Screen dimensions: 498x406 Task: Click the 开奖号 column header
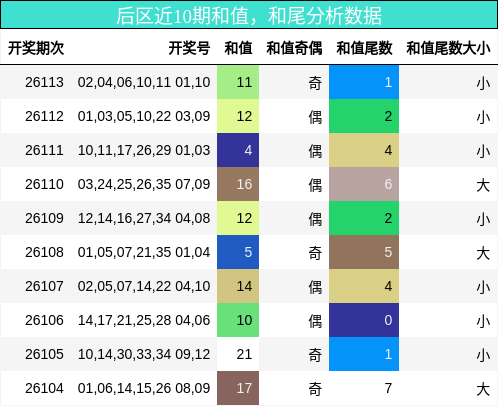point(189,48)
